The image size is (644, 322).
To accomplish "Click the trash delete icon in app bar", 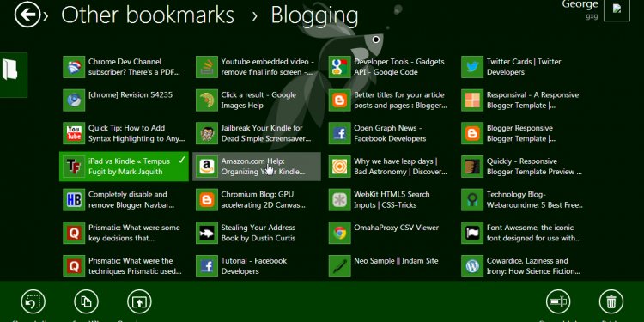I will (x=611, y=302).
